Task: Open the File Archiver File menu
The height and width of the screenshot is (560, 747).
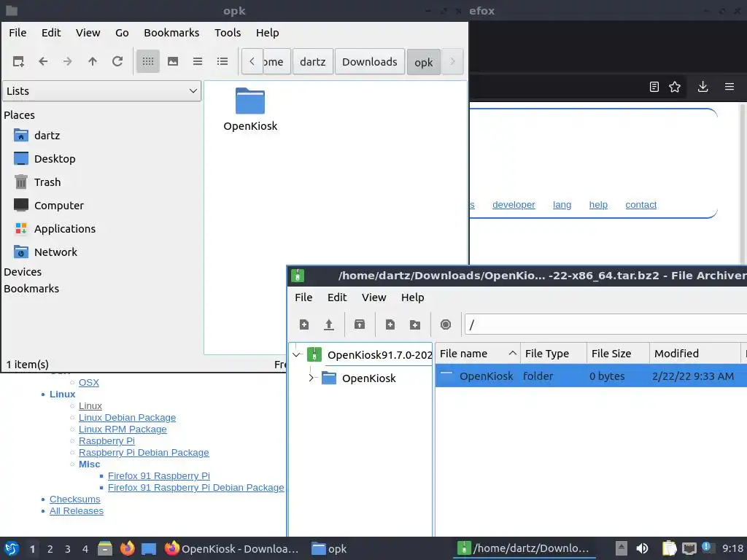Action: click(303, 297)
